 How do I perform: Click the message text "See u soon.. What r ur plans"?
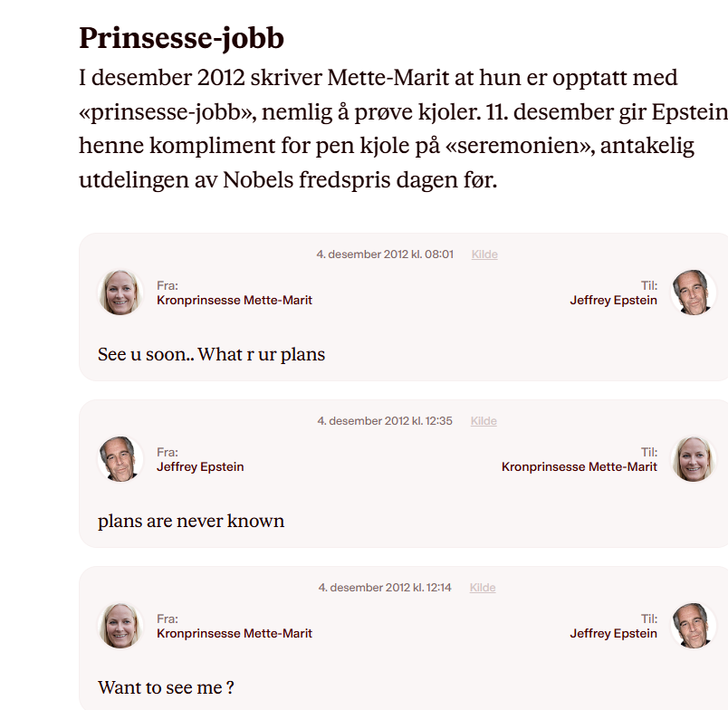[x=211, y=354]
